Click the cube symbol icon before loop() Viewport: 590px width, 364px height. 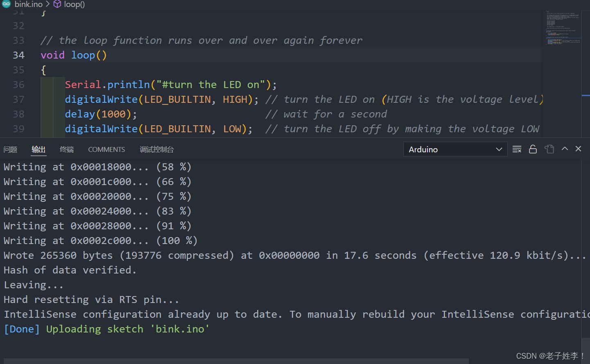pyautogui.click(x=57, y=4)
